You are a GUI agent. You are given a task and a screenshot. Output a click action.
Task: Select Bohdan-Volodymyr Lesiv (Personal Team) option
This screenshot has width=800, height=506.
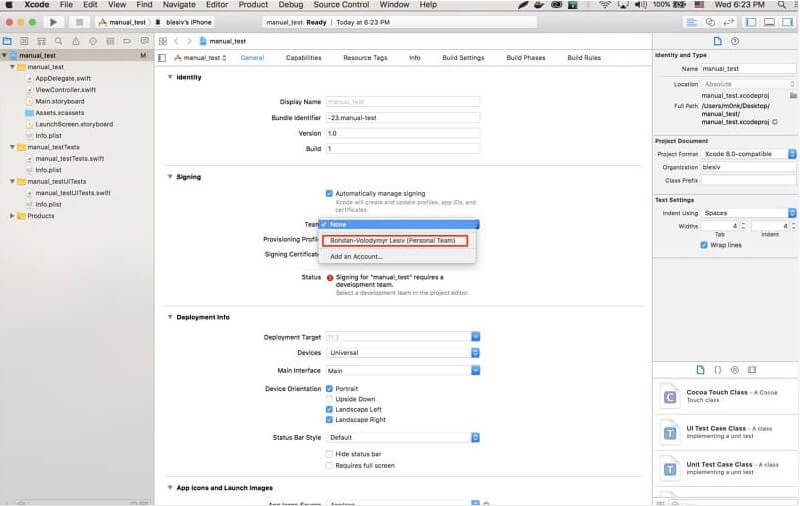point(395,240)
